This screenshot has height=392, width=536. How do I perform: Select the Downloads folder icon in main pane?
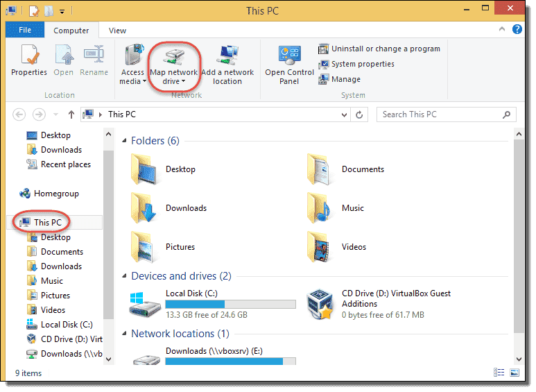click(144, 208)
